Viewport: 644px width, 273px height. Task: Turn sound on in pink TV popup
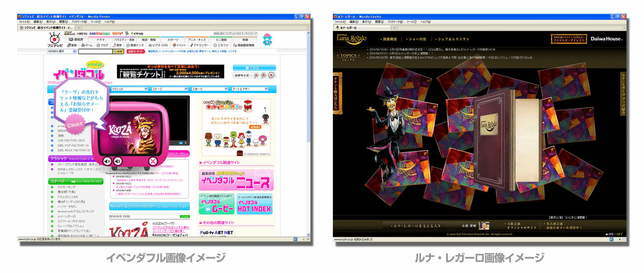(107, 161)
